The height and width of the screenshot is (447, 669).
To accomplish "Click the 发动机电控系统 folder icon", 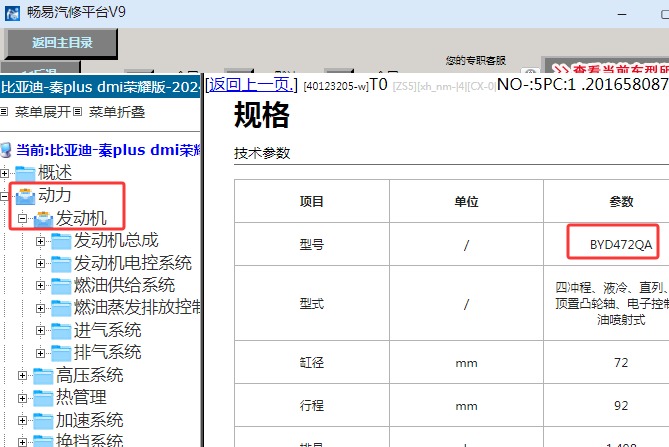I will click(x=61, y=264).
